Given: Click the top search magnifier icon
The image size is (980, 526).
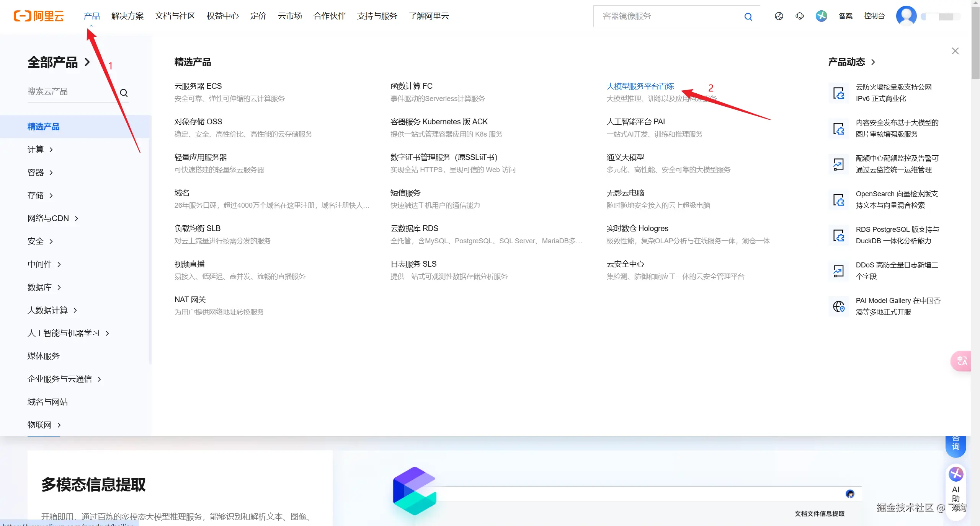Looking at the screenshot, I should pyautogui.click(x=748, y=16).
